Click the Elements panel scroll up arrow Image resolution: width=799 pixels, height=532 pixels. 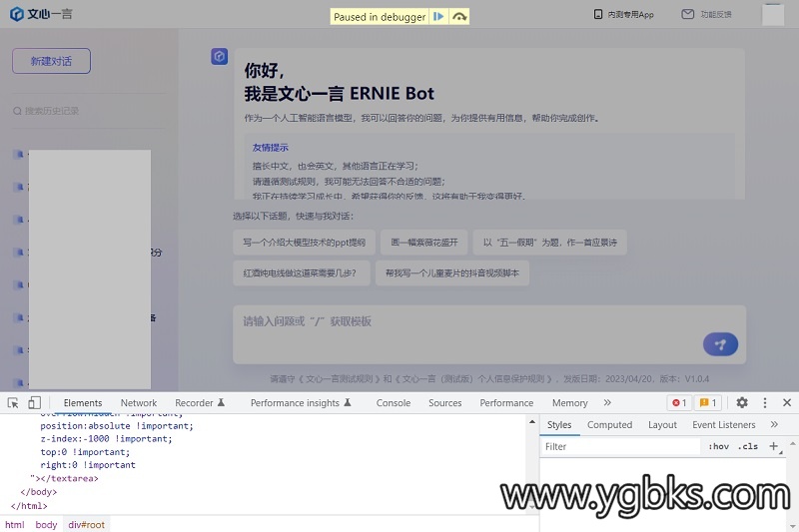(532, 421)
